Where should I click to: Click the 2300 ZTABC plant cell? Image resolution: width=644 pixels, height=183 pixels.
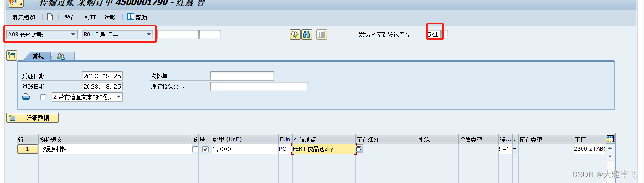click(590, 149)
